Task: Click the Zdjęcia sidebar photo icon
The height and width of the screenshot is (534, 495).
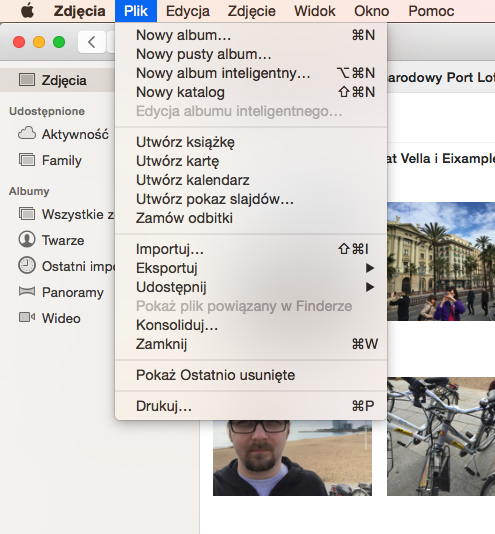Action: (x=27, y=80)
